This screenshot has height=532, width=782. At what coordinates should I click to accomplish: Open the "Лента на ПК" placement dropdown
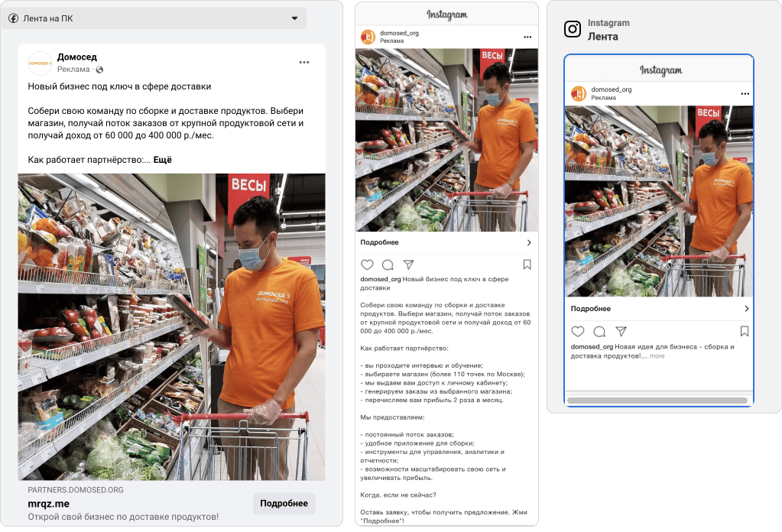tap(294, 18)
